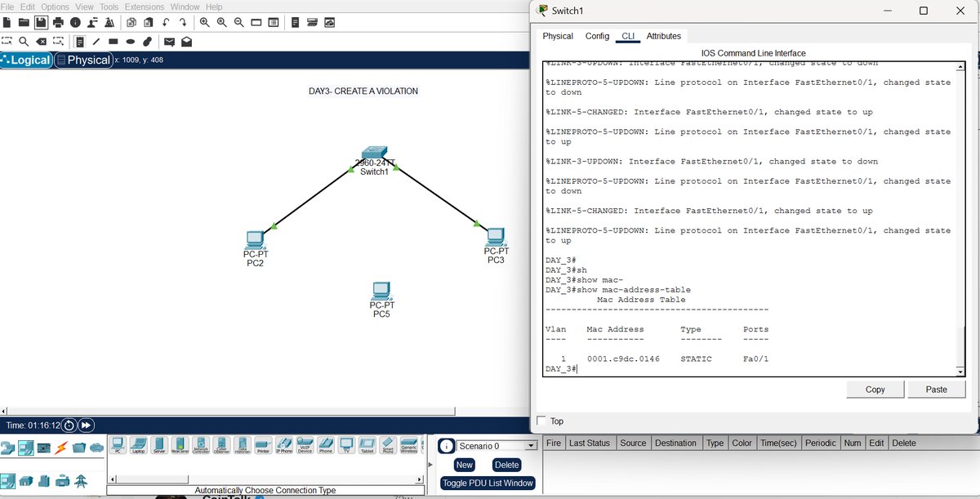Image resolution: width=980 pixels, height=499 pixels.
Task: Pick the Draw Line tool
Action: click(x=96, y=41)
